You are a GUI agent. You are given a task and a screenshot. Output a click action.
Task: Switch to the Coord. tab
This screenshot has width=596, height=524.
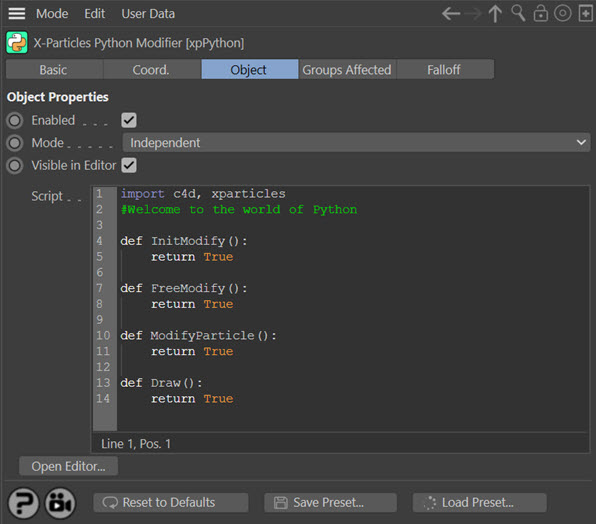pyautogui.click(x=151, y=70)
